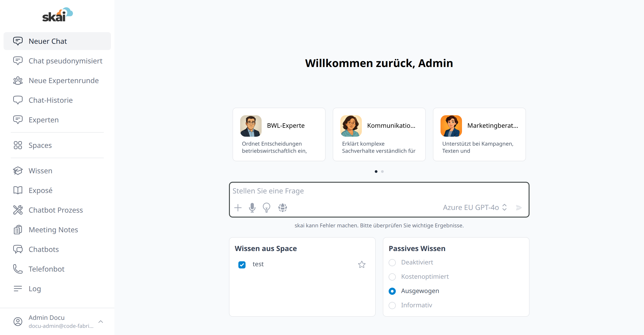The image size is (644, 335).
Task: Open Neuer Chat in the sidebar
Action: tap(57, 41)
